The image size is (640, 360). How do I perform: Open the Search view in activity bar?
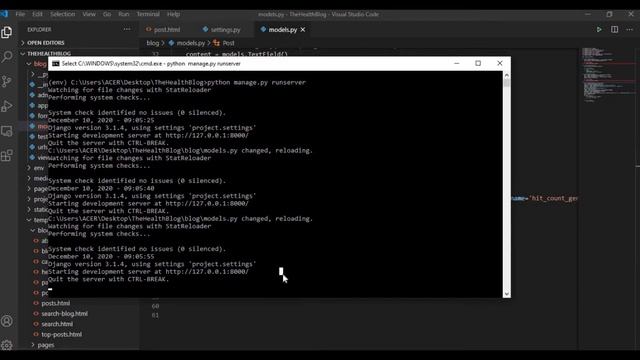point(7,57)
